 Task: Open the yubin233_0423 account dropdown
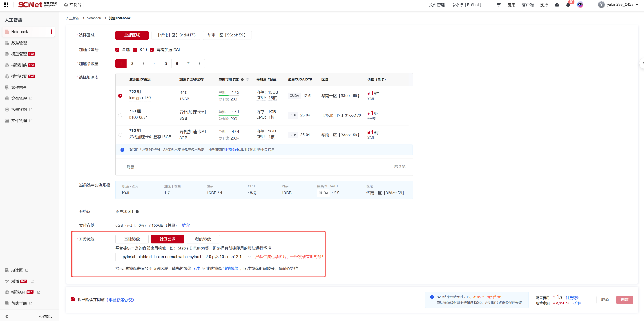tap(618, 5)
